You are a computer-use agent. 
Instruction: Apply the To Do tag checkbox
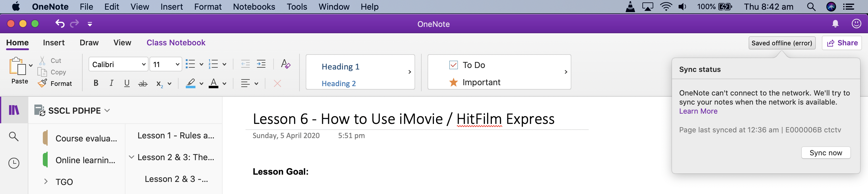click(x=454, y=65)
